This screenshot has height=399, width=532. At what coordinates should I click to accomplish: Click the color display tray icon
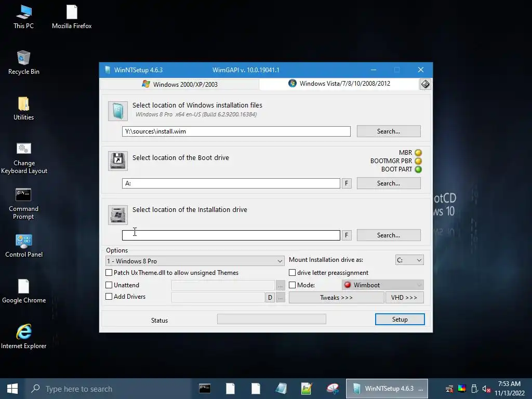point(462,389)
